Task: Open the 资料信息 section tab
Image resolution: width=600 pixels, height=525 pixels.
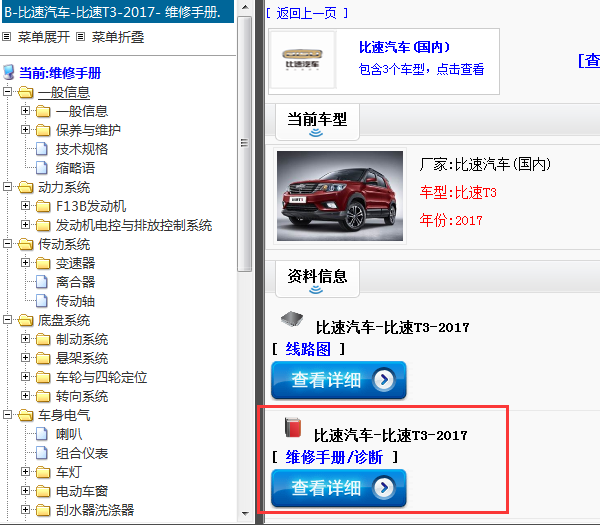Action: pos(317,279)
